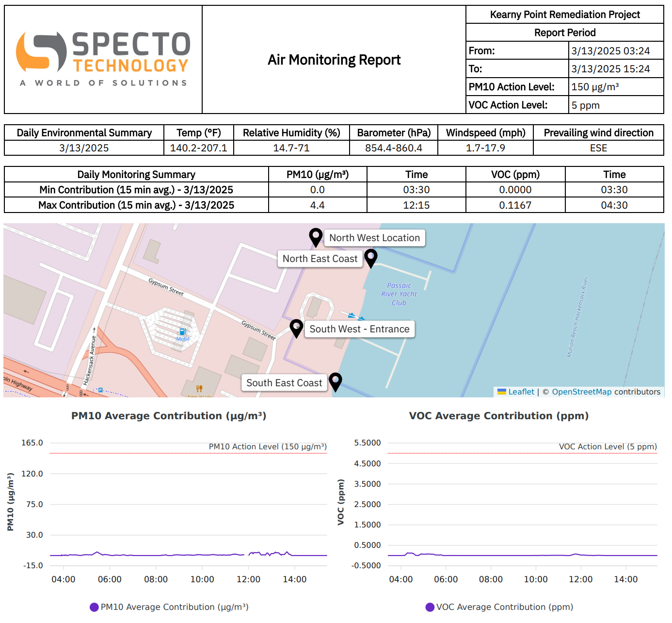Image resolution: width=672 pixels, height=623 pixels.
Task: Click 08:00 tick on VOC chart axis
Action: [x=491, y=579]
